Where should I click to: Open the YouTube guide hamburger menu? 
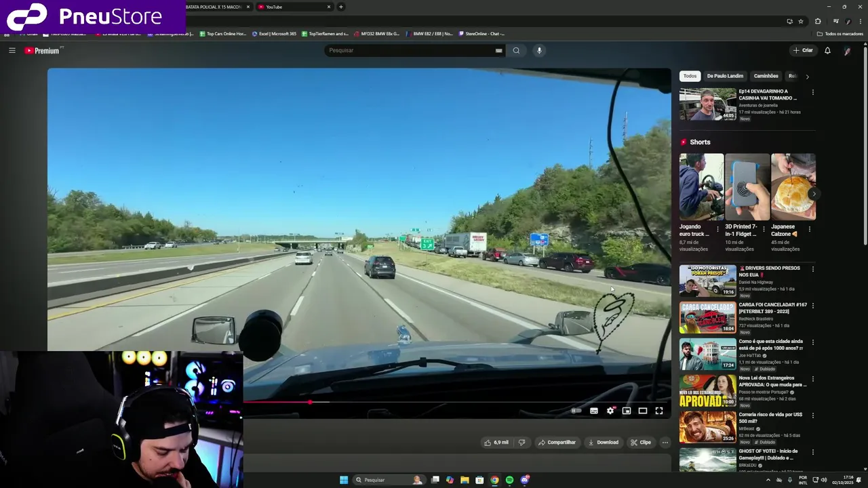pos(12,50)
